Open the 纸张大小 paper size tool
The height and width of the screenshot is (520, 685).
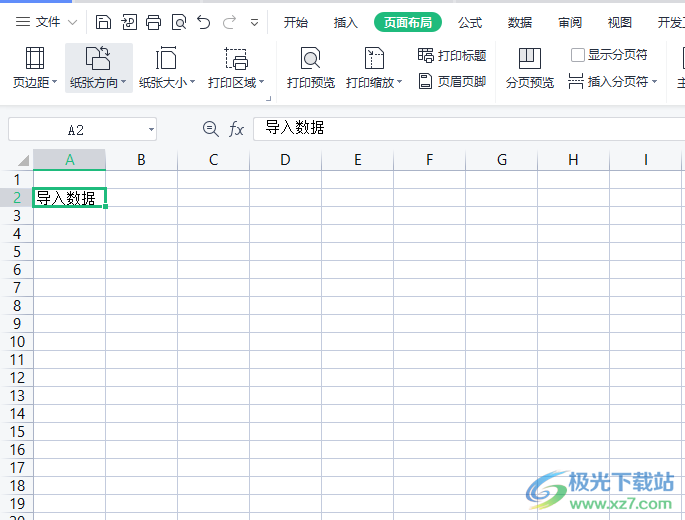[x=166, y=68]
